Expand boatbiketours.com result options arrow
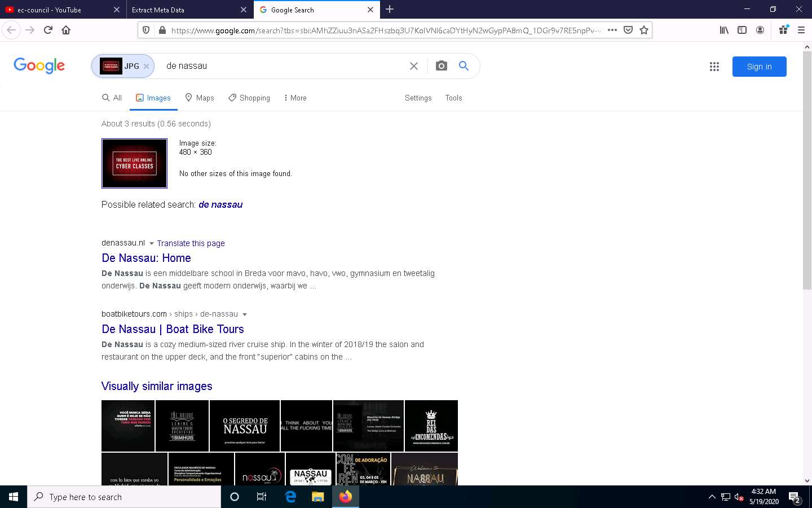 (x=244, y=314)
